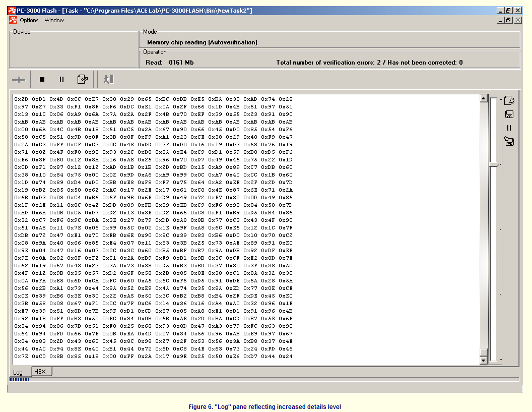This screenshot has height=412, width=532.
Task: Close the PC-3000 Flash main window
Action: (518, 11)
